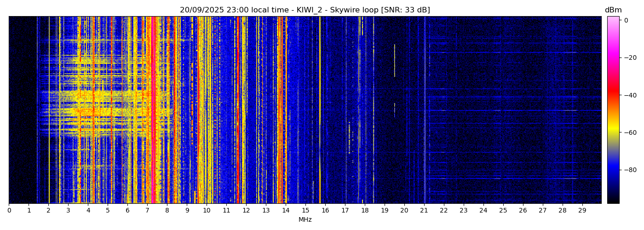Click the dBm colorbar label
Image resolution: width=644 pixels, height=230 pixels.
(613, 10)
